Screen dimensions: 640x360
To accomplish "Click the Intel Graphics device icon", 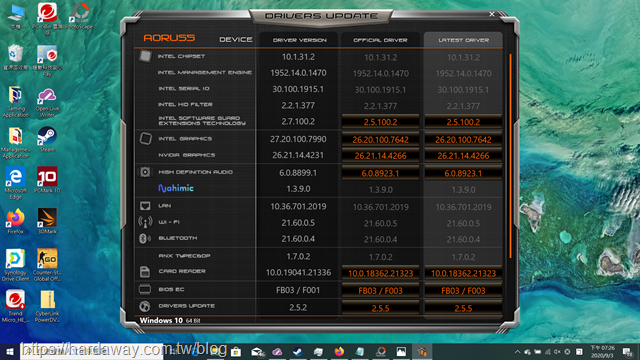I will [145, 138].
